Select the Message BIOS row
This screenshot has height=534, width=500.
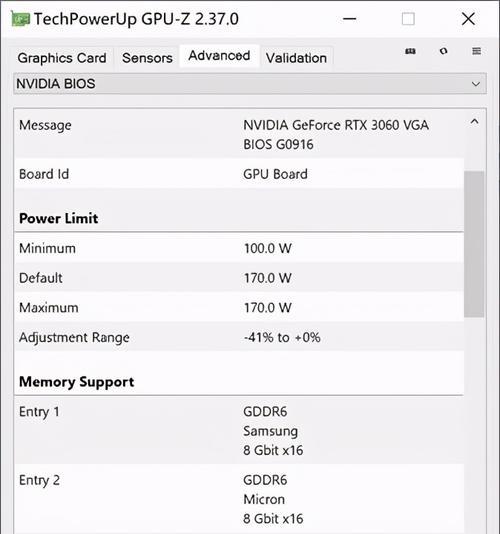coord(239,134)
